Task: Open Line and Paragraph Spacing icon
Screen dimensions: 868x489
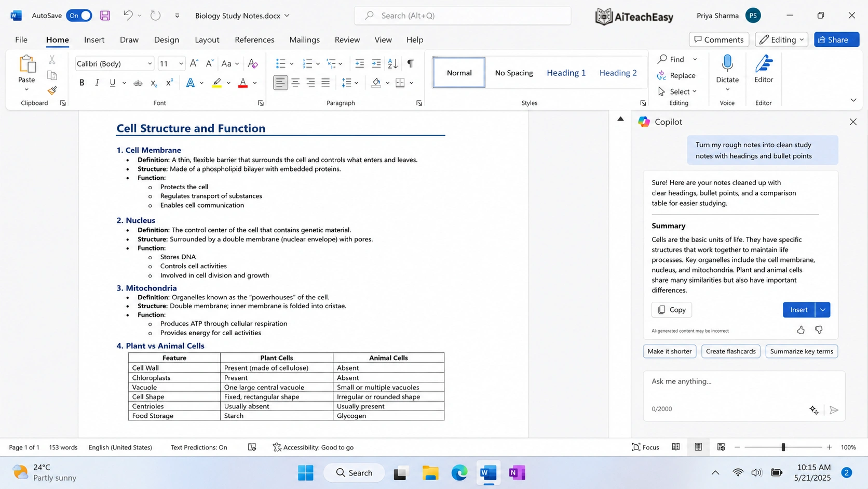Action: coord(347,83)
